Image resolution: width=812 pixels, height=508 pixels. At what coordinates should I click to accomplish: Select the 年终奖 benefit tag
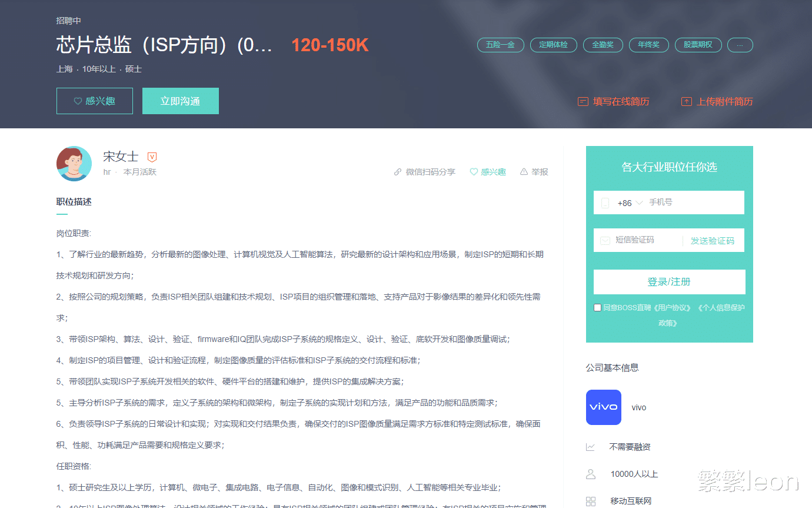(x=648, y=45)
